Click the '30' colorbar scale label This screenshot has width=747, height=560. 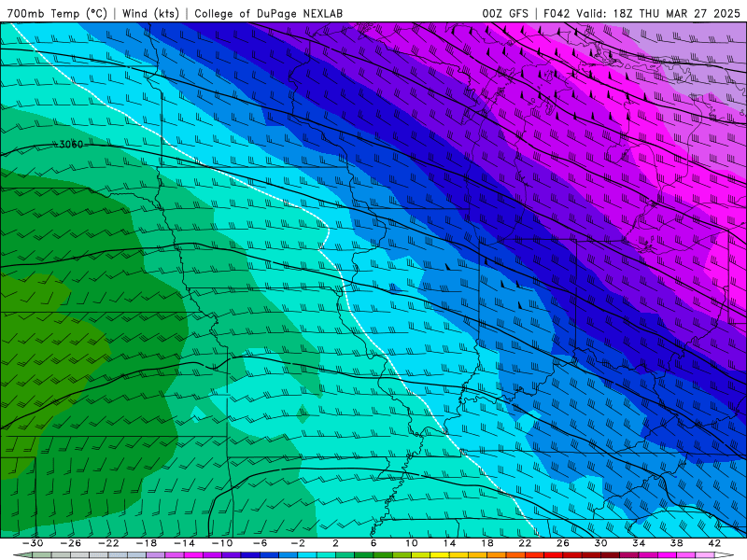(x=600, y=543)
